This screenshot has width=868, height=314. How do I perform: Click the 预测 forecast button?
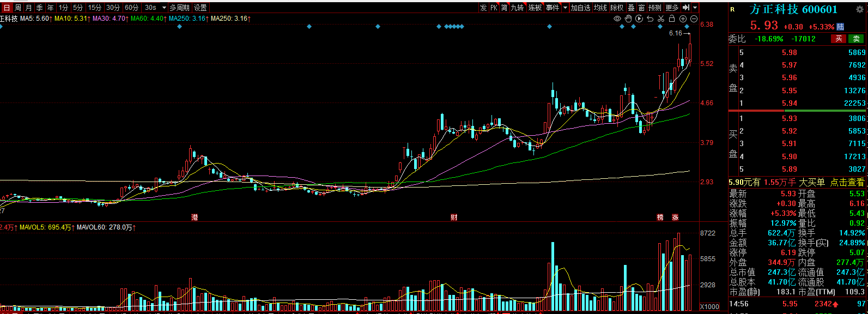655,8
